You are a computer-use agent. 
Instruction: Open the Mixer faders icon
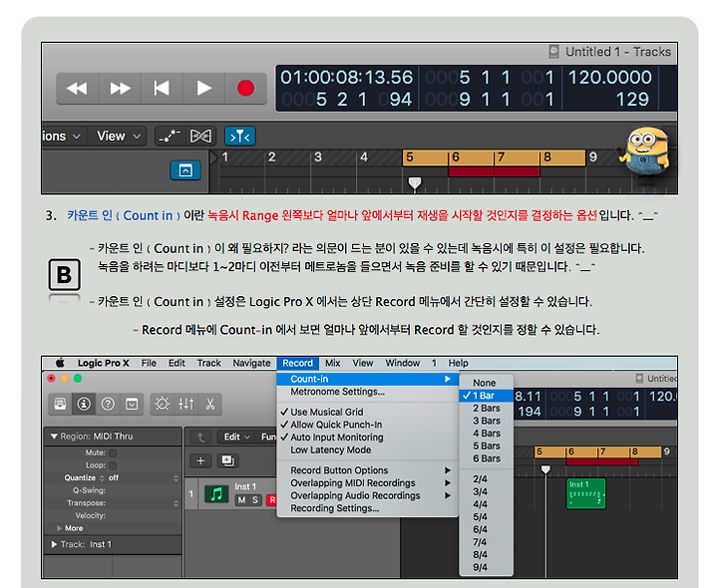click(x=186, y=404)
